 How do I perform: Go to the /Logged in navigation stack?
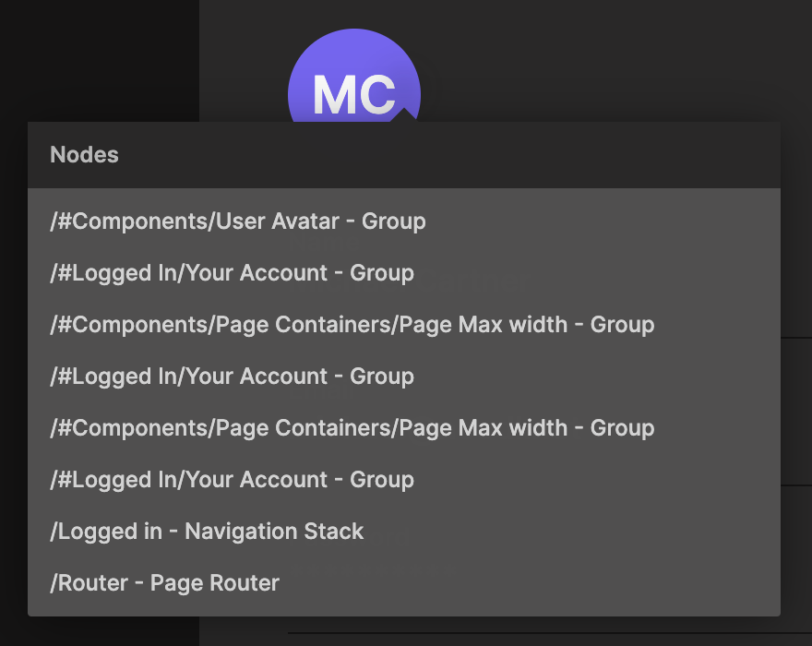pyautogui.click(x=208, y=532)
